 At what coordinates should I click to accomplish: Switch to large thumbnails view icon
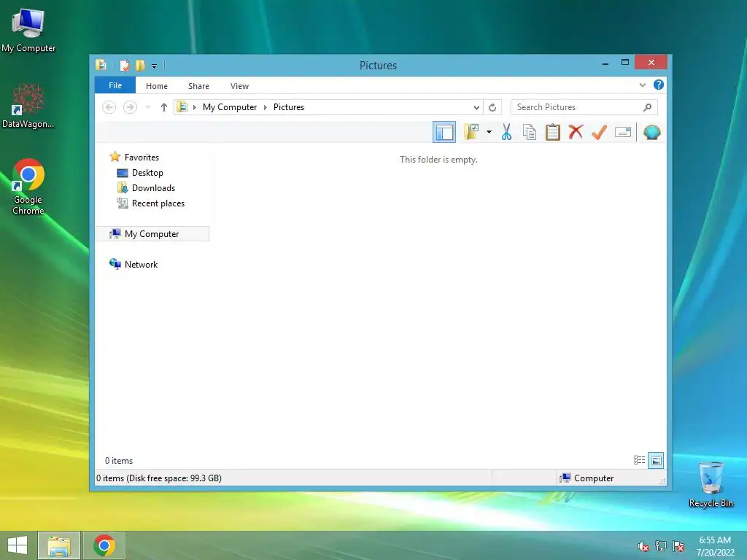[x=656, y=460]
